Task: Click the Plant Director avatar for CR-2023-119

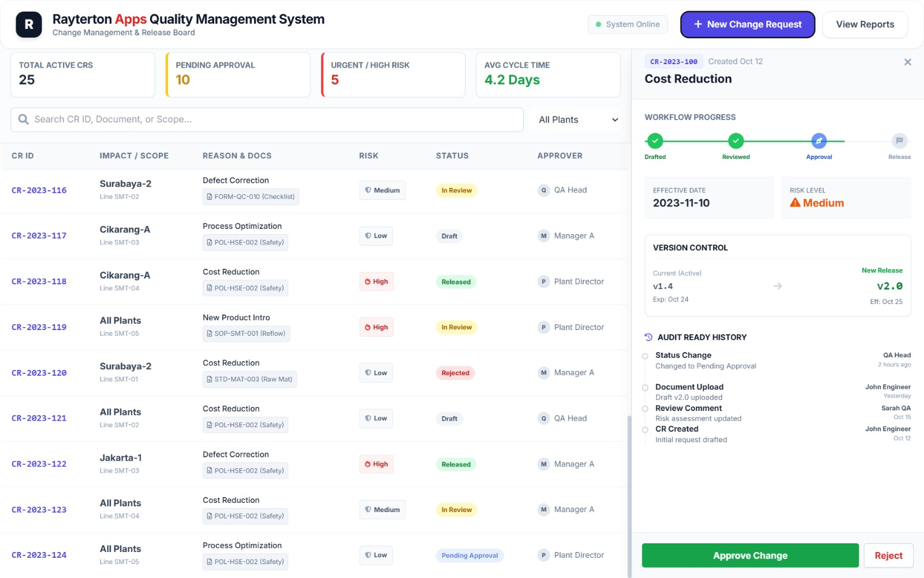Action: 543,327
